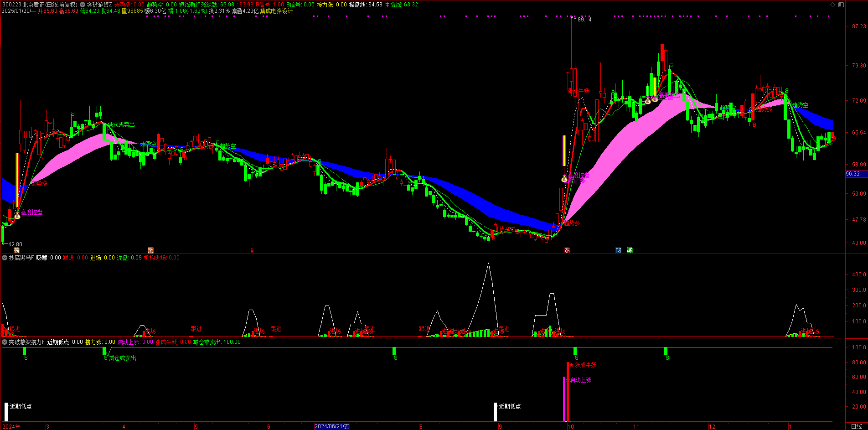The height and width of the screenshot is (430, 868).
Task: Click the 机构进场: 0.00 indicator value
Action: pyautogui.click(x=162, y=258)
